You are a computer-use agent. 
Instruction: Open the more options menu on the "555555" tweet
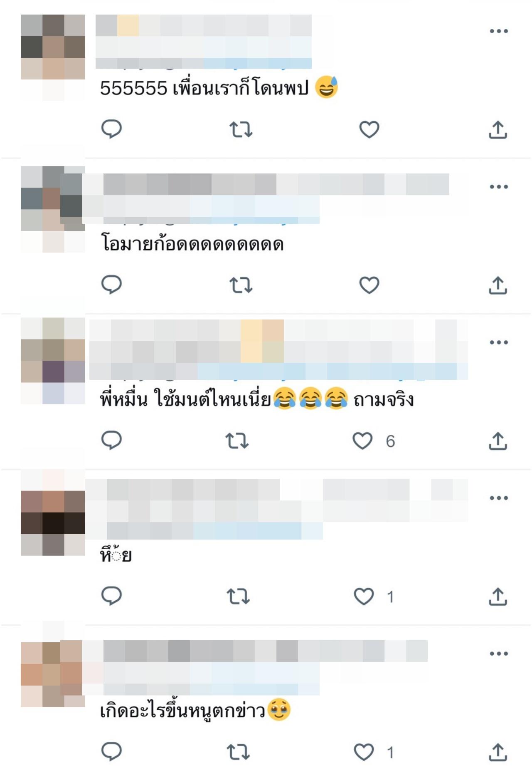click(499, 31)
